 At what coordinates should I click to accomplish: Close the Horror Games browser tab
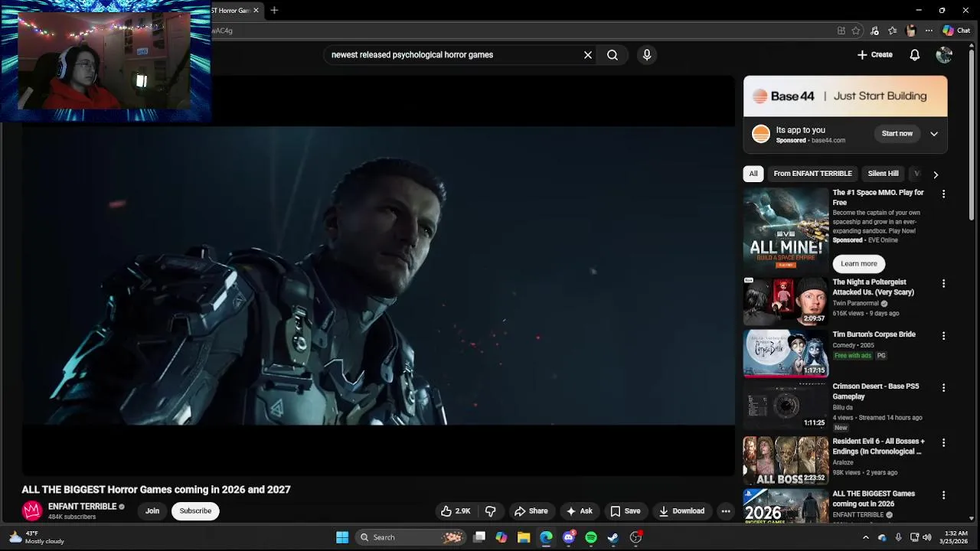256,11
